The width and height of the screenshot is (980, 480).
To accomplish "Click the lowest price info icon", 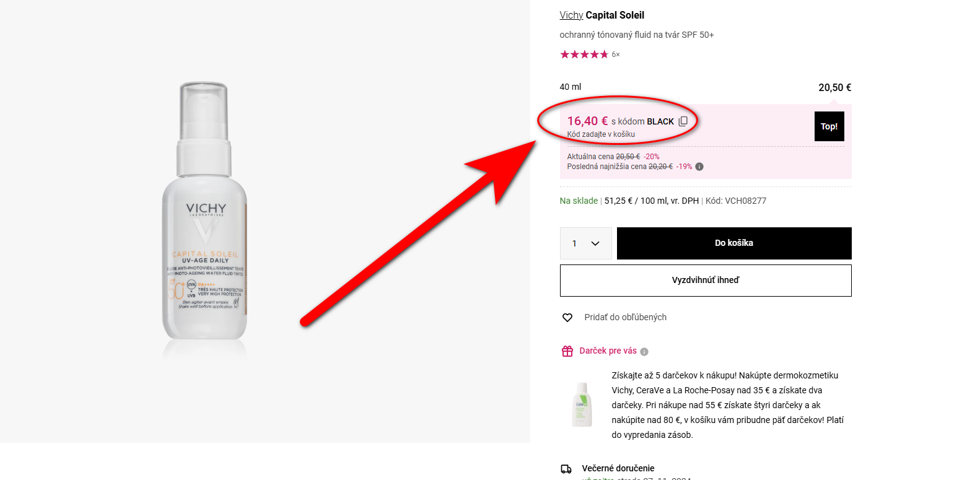I will coord(699,167).
